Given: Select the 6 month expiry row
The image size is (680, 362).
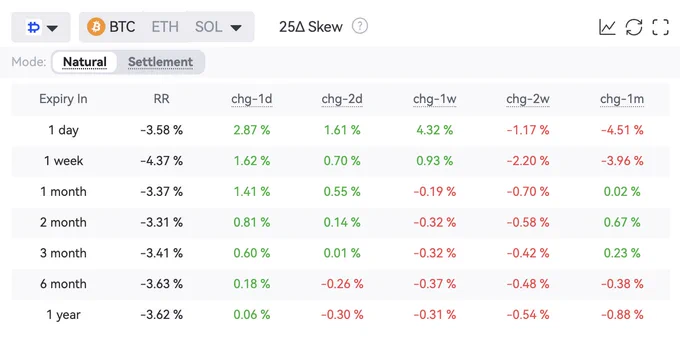Looking at the screenshot, I should coord(340,284).
